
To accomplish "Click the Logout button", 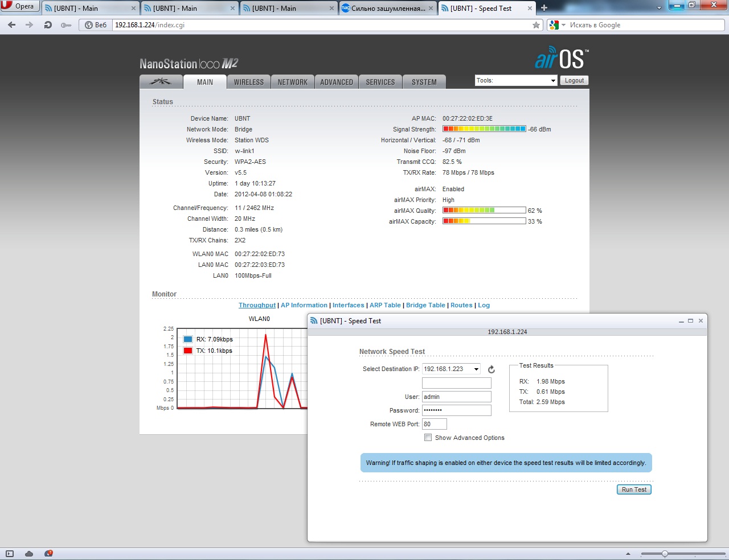I will point(574,81).
